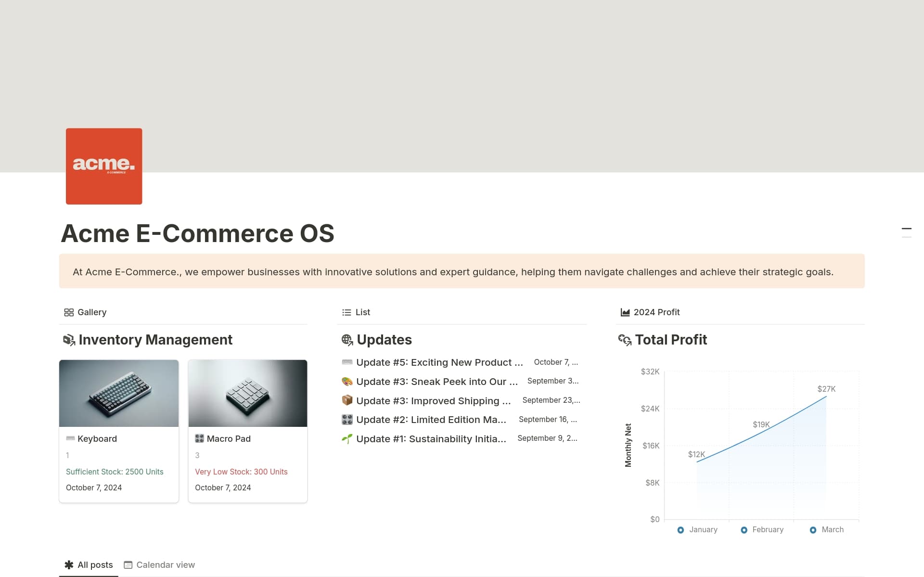Click the seedling emoji on Sustainability update
This screenshot has width=924, height=577.
(346, 438)
